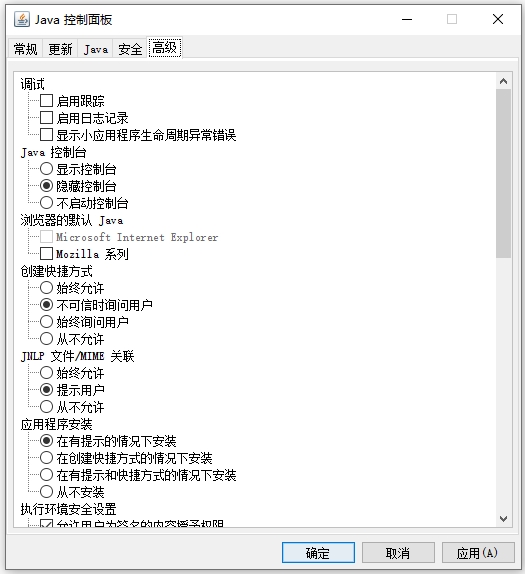Tick the Mozilla 系列 checkbox
The height and width of the screenshot is (574, 525).
coord(46,254)
